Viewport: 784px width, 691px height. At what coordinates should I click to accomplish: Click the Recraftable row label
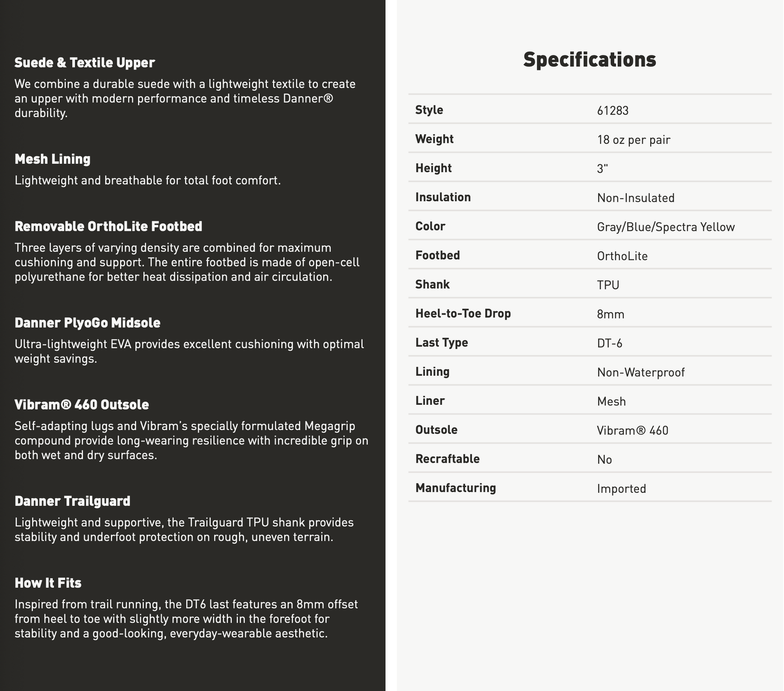click(x=447, y=459)
